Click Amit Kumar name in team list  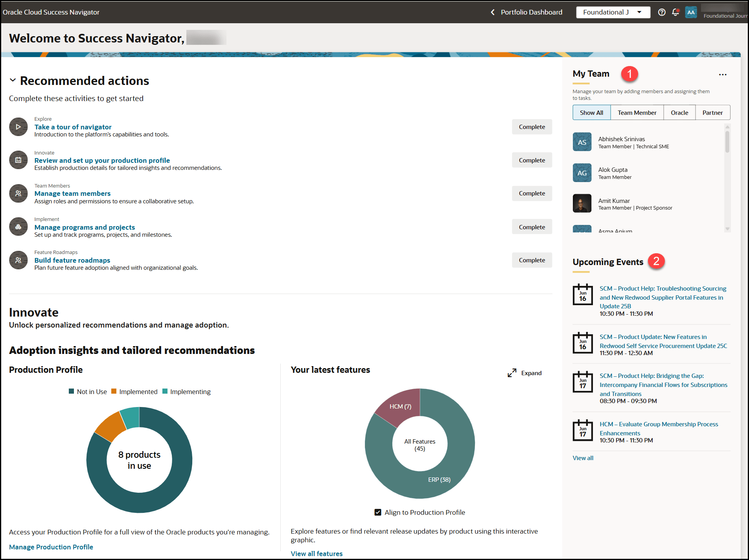click(614, 201)
